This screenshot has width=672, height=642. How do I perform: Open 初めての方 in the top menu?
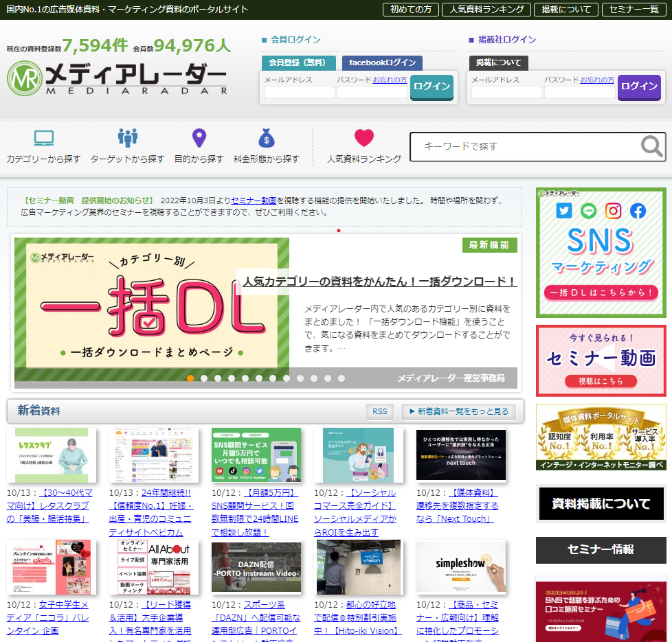411,10
